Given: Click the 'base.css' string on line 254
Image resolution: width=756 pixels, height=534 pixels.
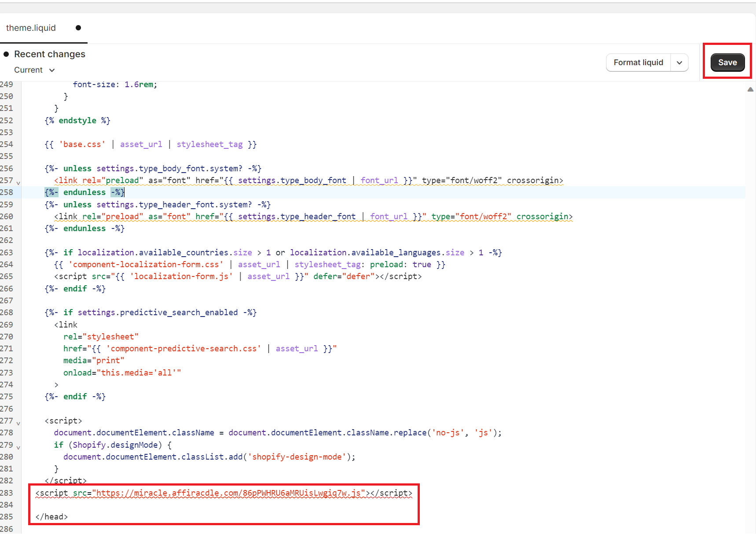Looking at the screenshot, I should [x=82, y=144].
